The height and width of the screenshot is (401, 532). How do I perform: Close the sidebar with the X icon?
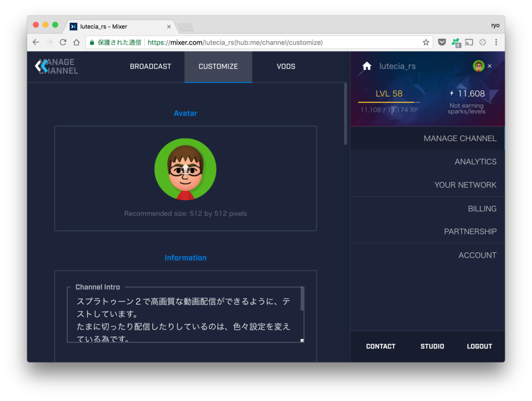click(x=489, y=66)
